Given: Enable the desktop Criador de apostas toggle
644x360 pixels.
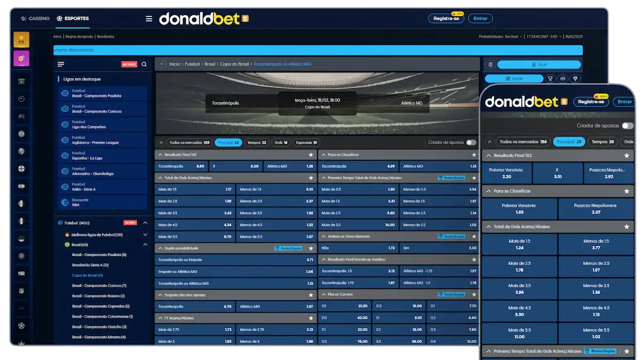Looking at the screenshot, I should click(471, 142).
